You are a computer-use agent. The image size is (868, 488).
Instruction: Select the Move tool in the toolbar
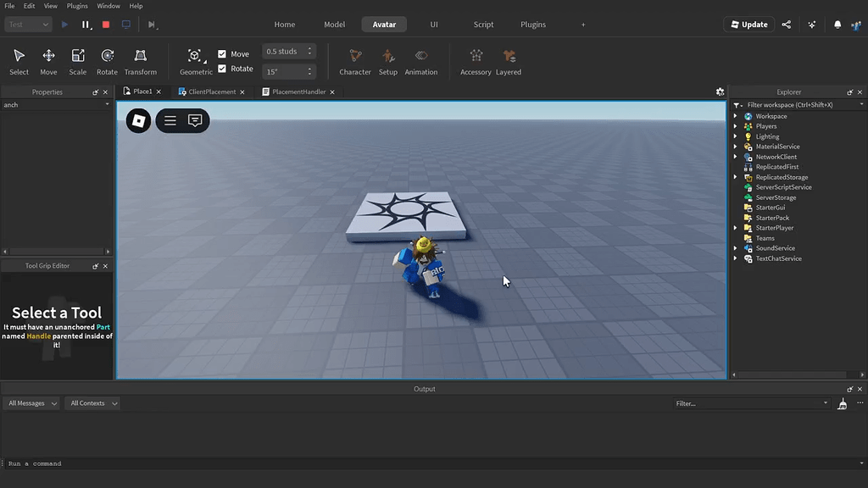point(48,59)
